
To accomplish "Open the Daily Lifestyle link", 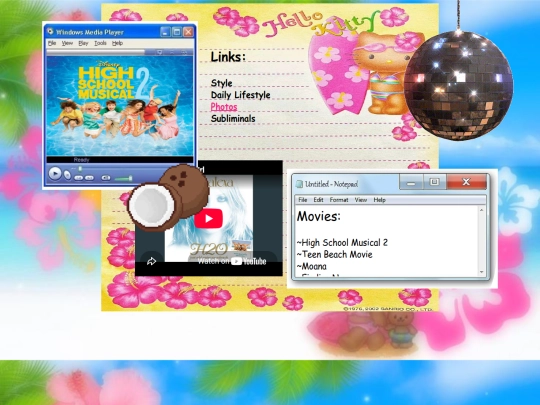I will click(x=240, y=95).
